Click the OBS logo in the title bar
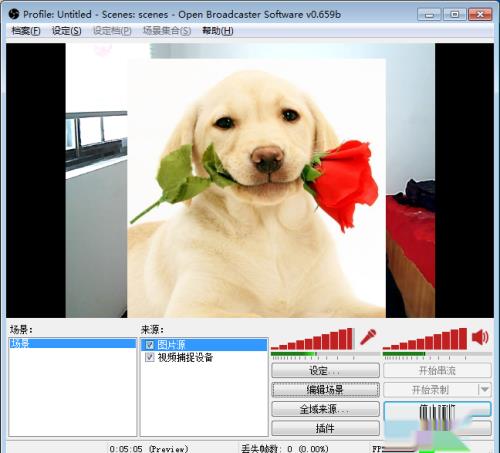 point(14,14)
